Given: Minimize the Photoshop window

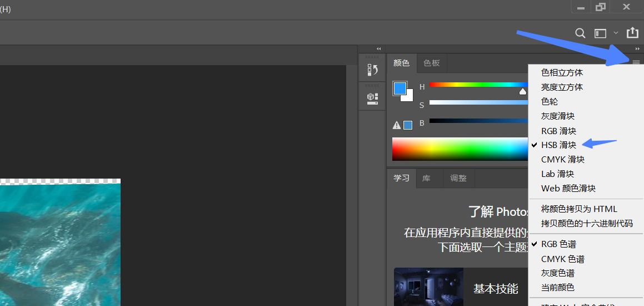Looking at the screenshot, I should (x=581, y=7).
